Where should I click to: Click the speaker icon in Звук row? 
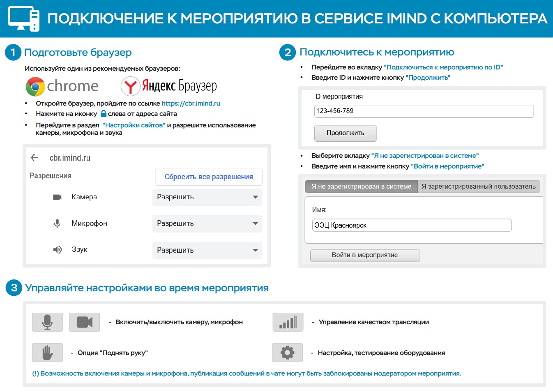click(x=57, y=250)
